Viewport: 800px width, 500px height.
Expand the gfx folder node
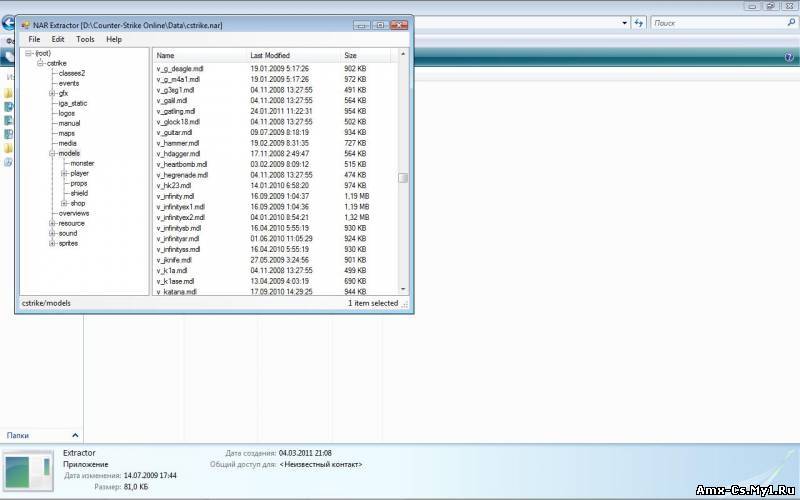click(52, 93)
